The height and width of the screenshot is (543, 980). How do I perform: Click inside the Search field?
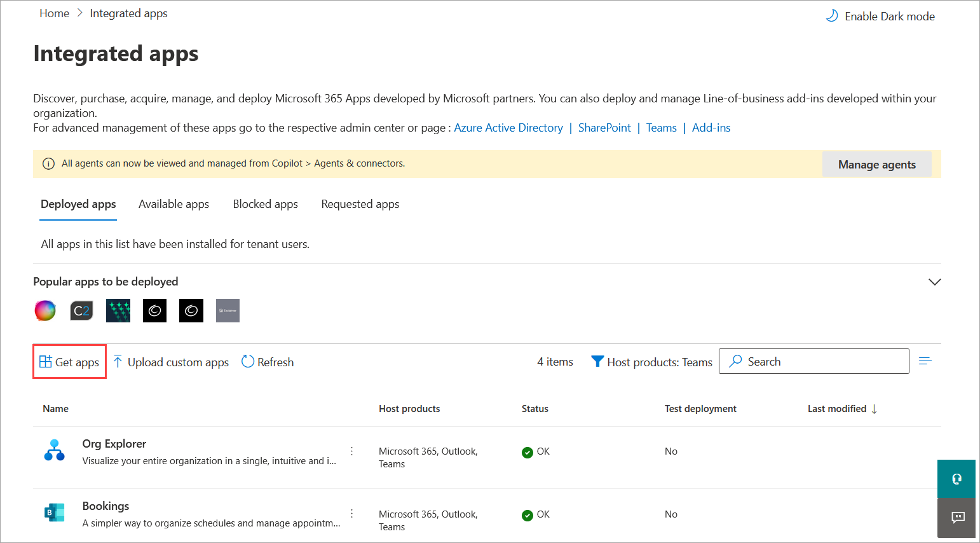(x=813, y=361)
